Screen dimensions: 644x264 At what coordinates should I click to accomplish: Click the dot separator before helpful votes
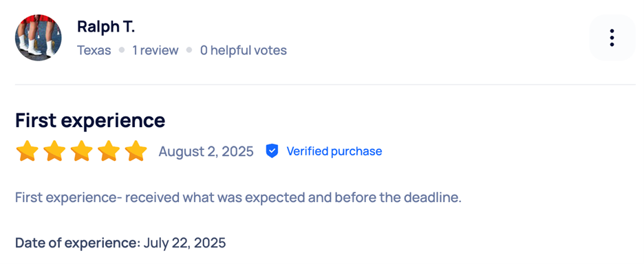(189, 50)
